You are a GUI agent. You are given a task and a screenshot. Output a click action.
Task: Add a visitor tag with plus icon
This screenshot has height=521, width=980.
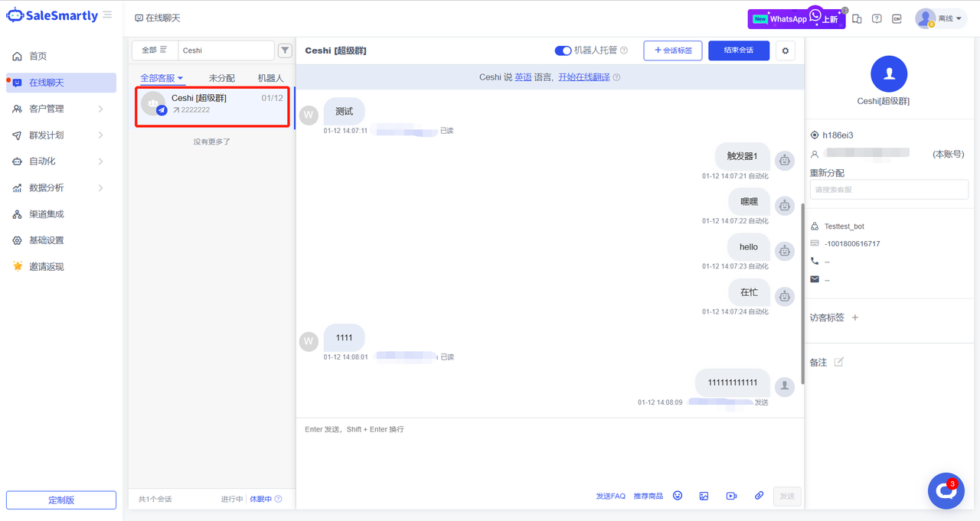(x=855, y=317)
